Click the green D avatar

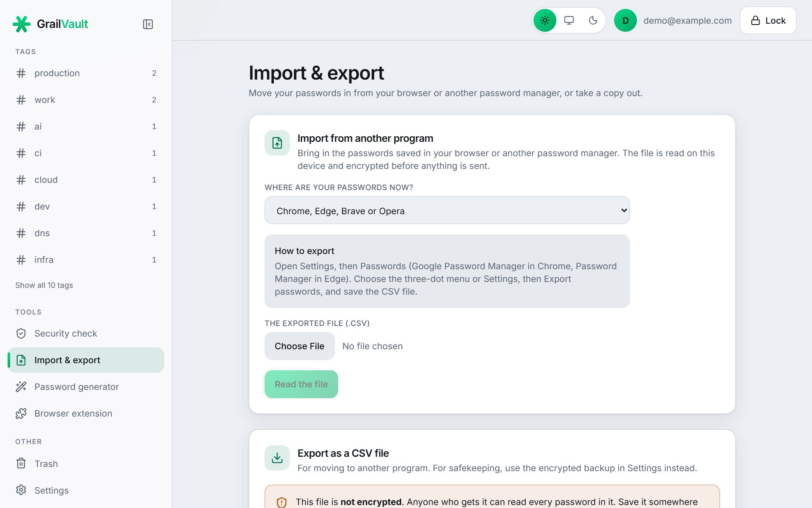pos(625,20)
